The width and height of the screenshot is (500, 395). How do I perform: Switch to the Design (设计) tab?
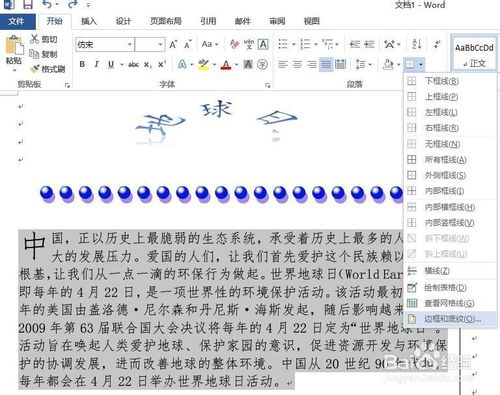click(x=123, y=21)
